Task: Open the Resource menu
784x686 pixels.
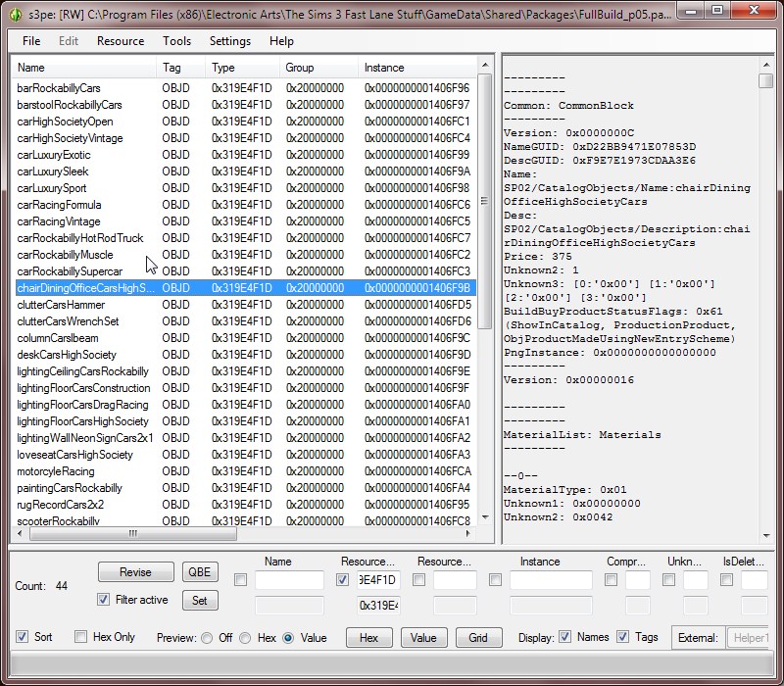Action: (x=121, y=41)
